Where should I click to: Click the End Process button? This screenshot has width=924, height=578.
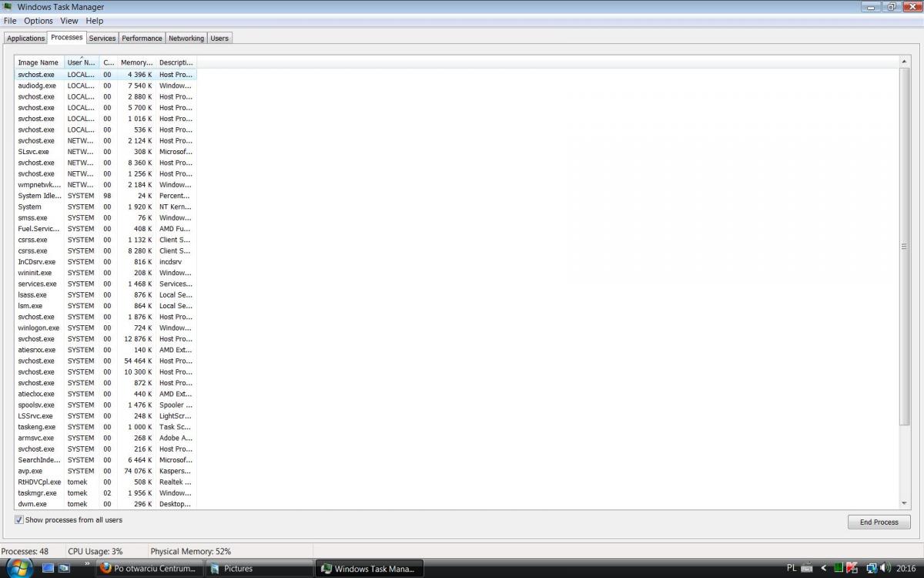[x=879, y=522]
